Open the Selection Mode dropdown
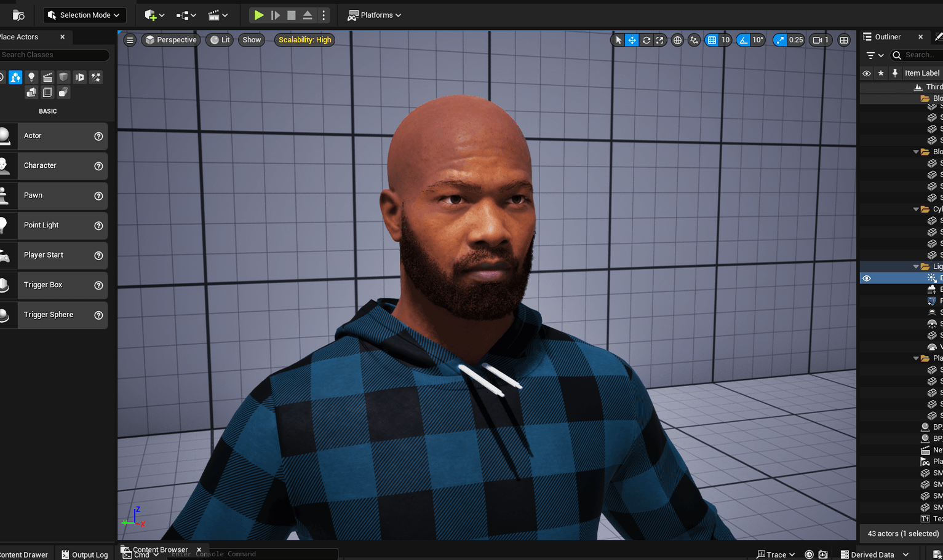The height and width of the screenshot is (560, 943). tap(84, 15)
